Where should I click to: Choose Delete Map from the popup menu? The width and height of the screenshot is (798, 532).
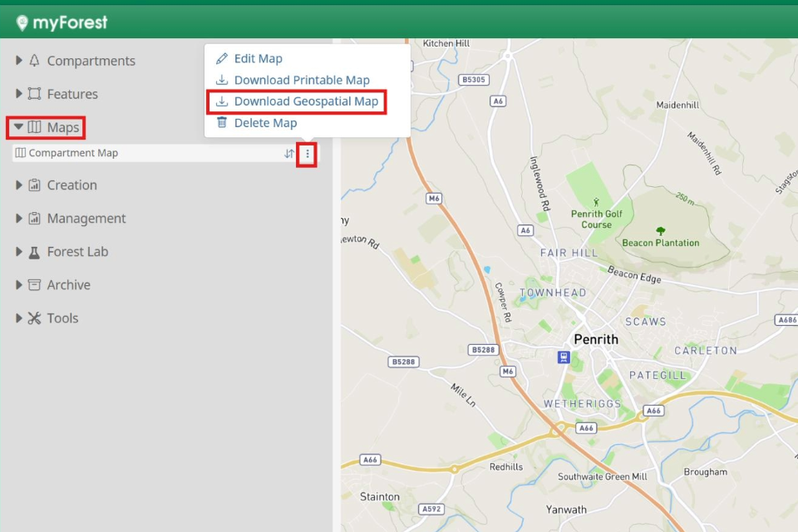(x=264, y=123)
